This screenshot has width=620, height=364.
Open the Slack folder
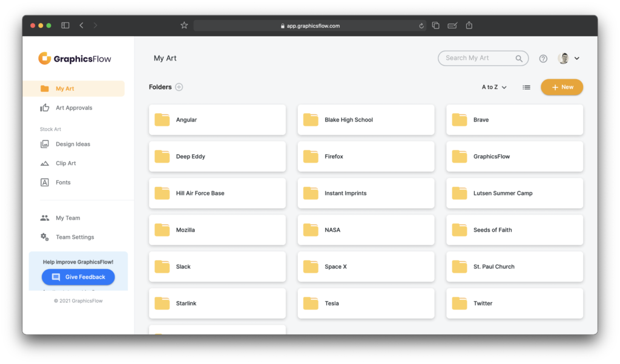[x=217, y=267]
